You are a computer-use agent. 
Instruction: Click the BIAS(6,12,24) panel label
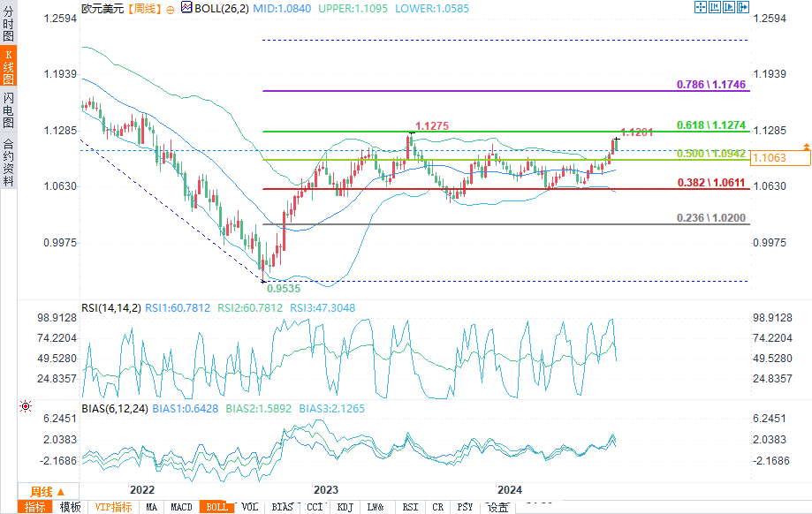point(115,408)
